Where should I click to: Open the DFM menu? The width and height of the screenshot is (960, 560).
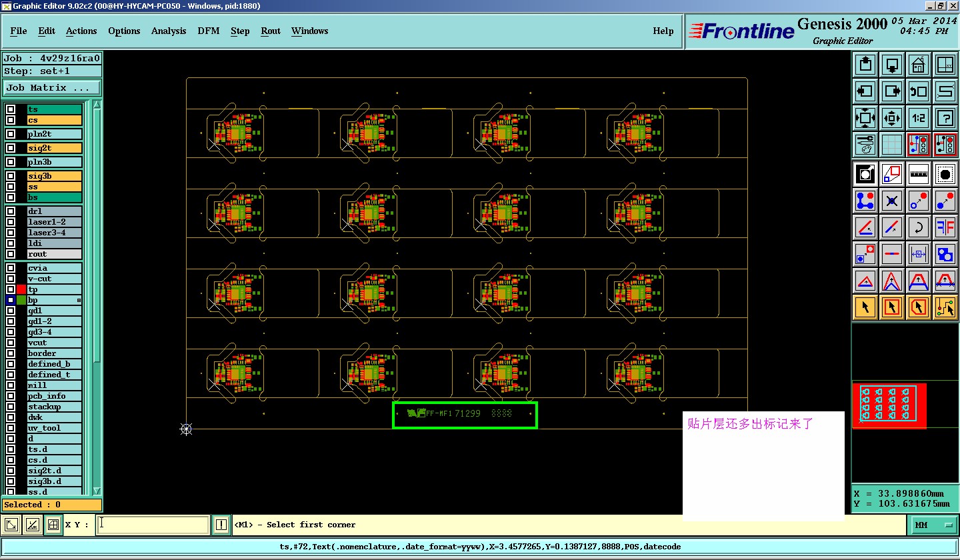click(x=209, y=31)
